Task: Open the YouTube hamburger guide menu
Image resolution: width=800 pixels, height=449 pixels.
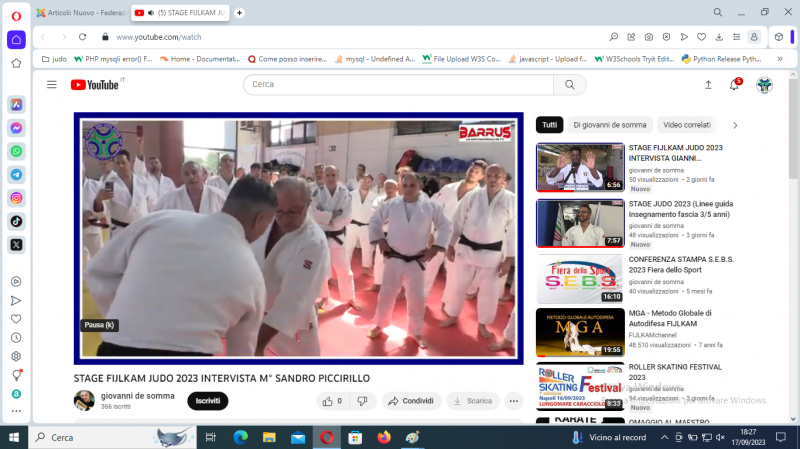Action: click(x=52, y=84)
